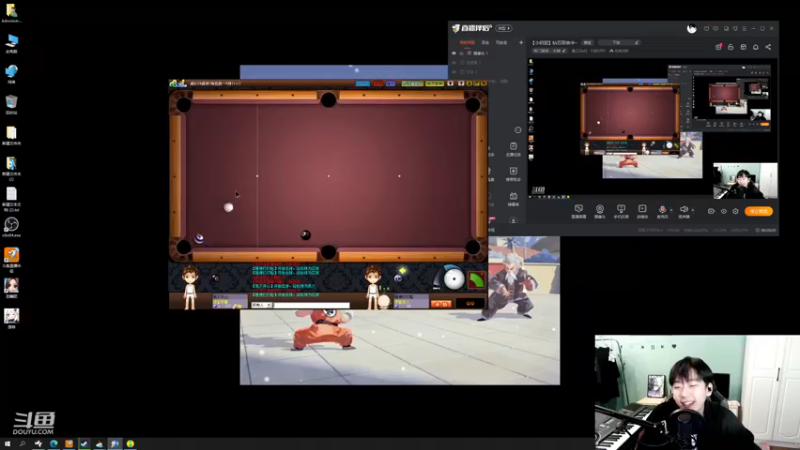Click the gift box icon with red dot

pyautogui.click(x=718, y=47)
